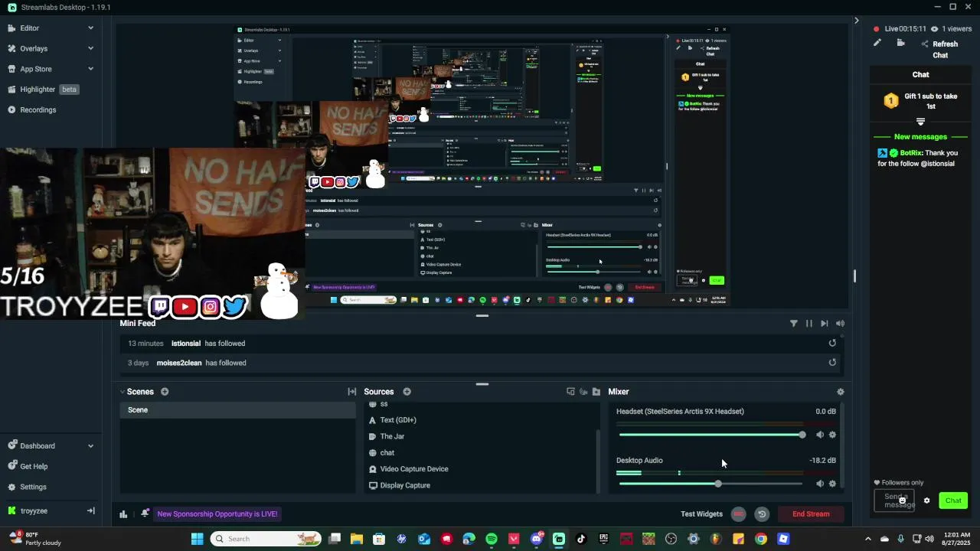Open App Store in the sidebar
Screen dimensions: 980x551
(36, 69)
